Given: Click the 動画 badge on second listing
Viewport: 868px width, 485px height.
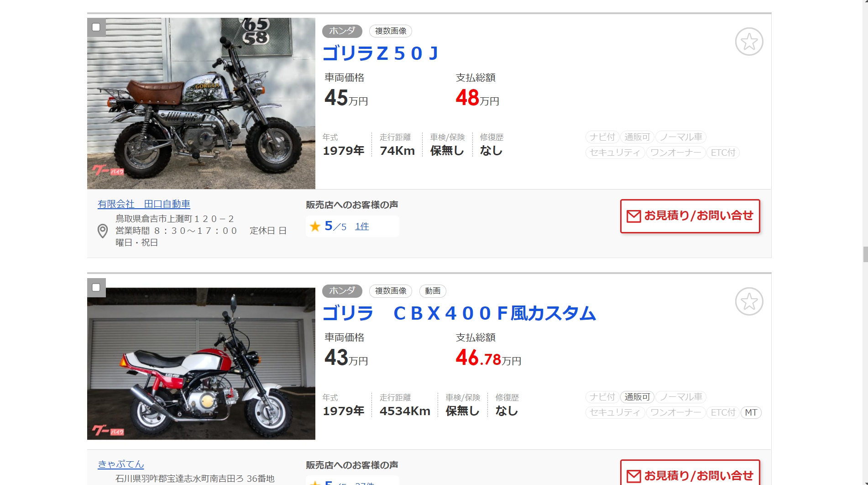Looking at the screenshot, I should click(x=433, y=291).
